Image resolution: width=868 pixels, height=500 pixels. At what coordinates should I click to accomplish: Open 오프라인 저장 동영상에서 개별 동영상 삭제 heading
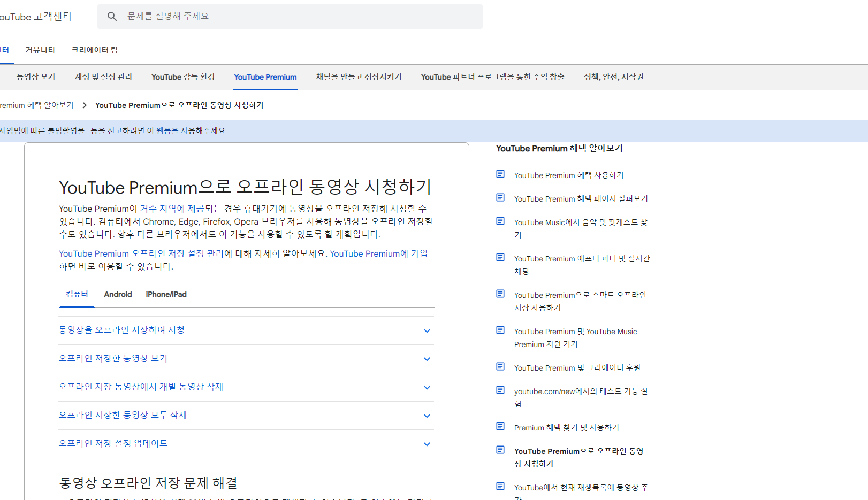click(x=141, y=387)
